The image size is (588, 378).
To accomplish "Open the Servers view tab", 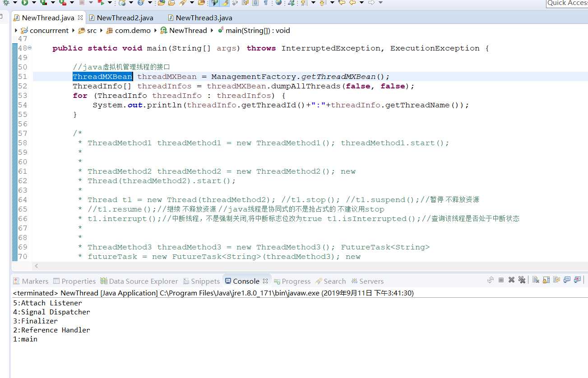I will [x=367, y=281].
